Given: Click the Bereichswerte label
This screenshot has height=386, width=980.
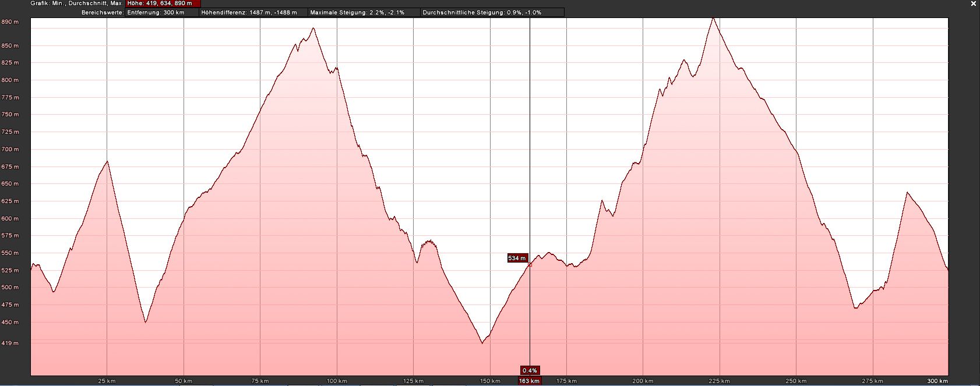Looking at the screenshot, I should 103,12.
